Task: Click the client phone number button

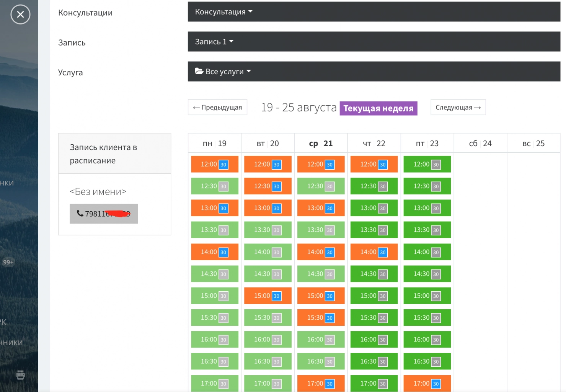Action: pyautogui.click(x=104, y=214)
